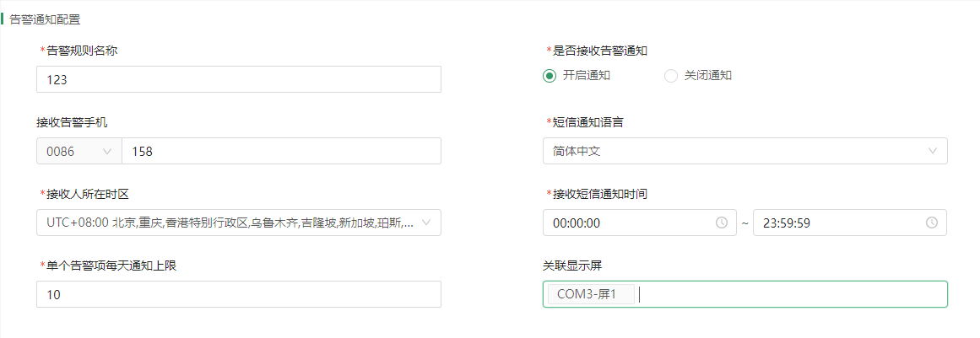This screenshot has width=980, height=338.
Task: Focus the 告警规则名称 field containing 123
Action: pyautogui.click(x=239, y=79)
